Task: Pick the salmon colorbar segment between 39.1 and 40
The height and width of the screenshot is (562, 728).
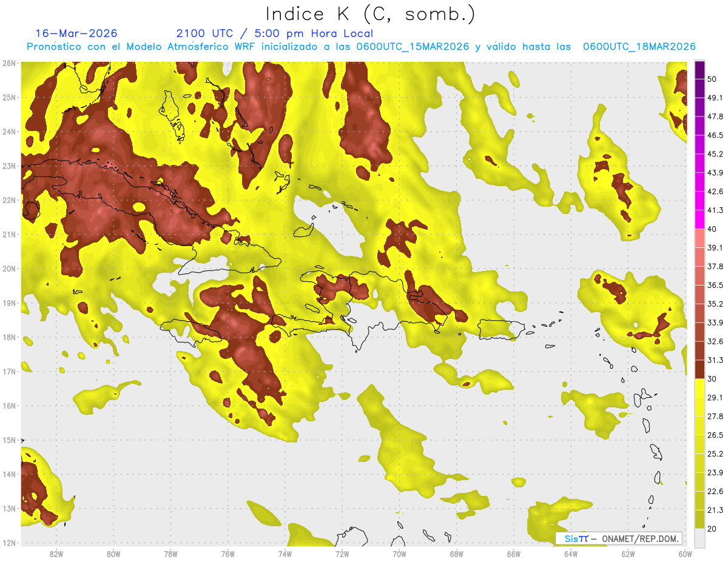Action: (699, 238)
